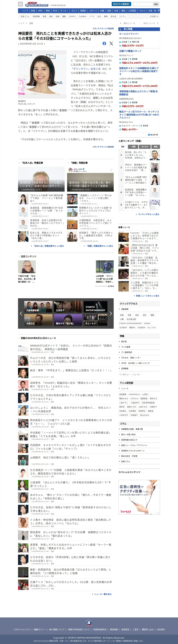Open the Instagram embed three-dot menu
This screenshot has width=178, height=644.
(111, 170)
